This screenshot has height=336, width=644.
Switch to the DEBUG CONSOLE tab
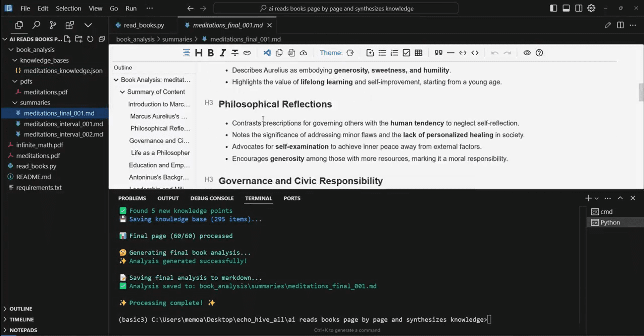pyautogui.click(x=212, y=198)
